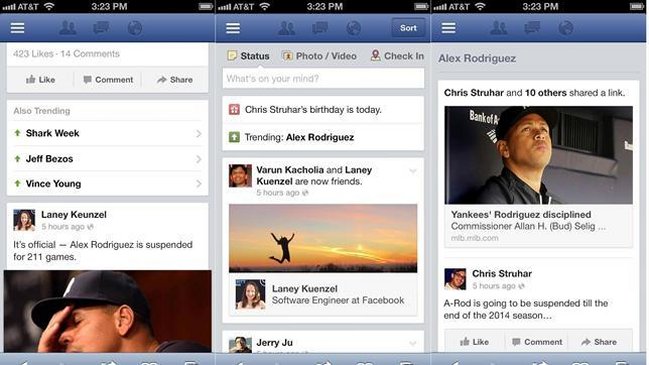
Task: Tap the green trending arrow icon in middle screen
Action: [234, 137]
